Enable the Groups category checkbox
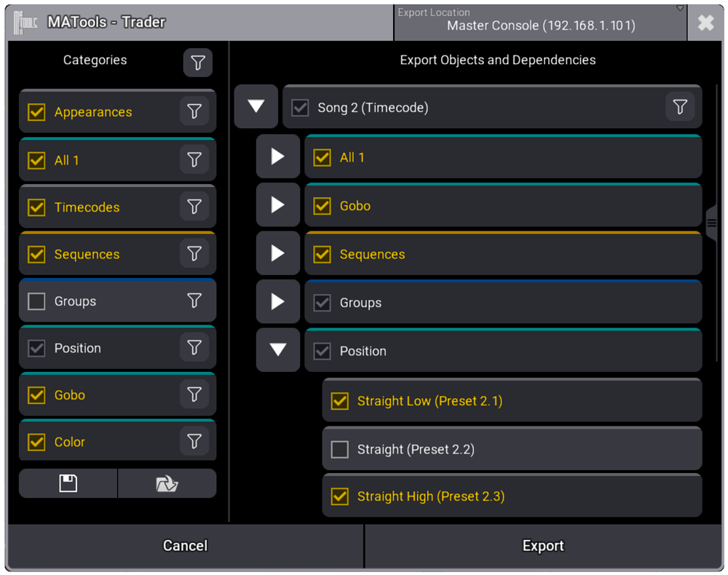Screen dimensions: 728x575 pos(36,301)
